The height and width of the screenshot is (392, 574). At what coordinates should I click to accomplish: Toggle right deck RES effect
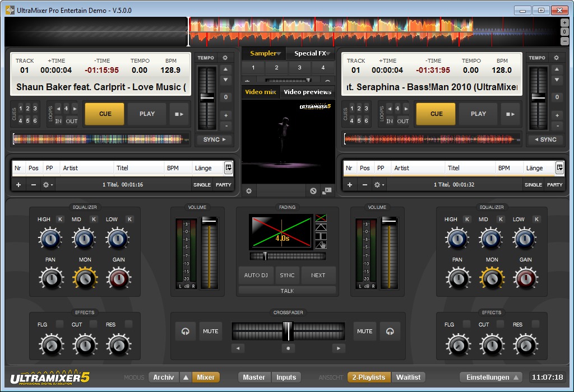point(535,324)
